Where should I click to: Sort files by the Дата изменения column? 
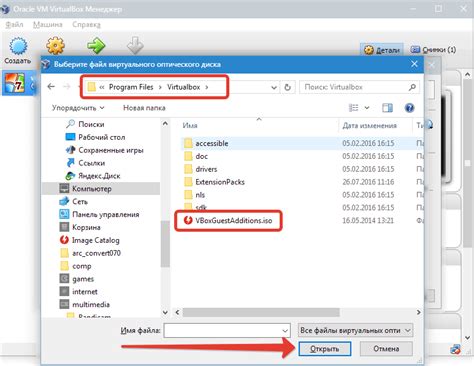(x=370, y=126)
